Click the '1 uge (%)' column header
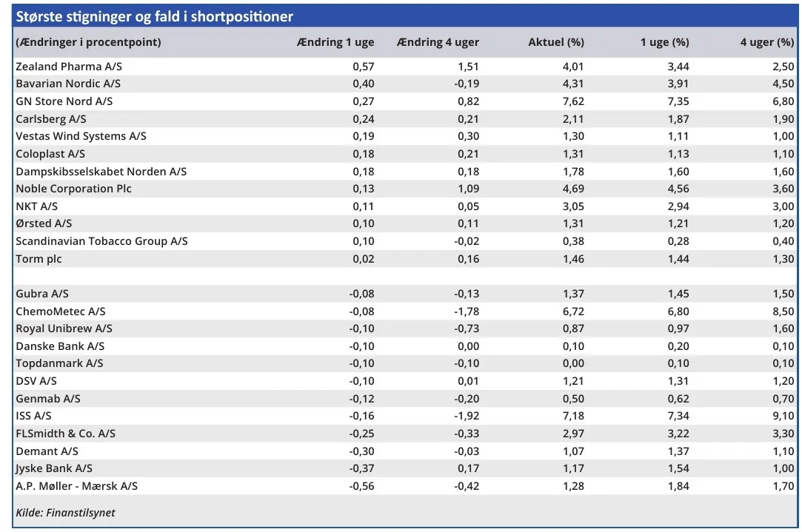802x532 pixels. (664, 43)
